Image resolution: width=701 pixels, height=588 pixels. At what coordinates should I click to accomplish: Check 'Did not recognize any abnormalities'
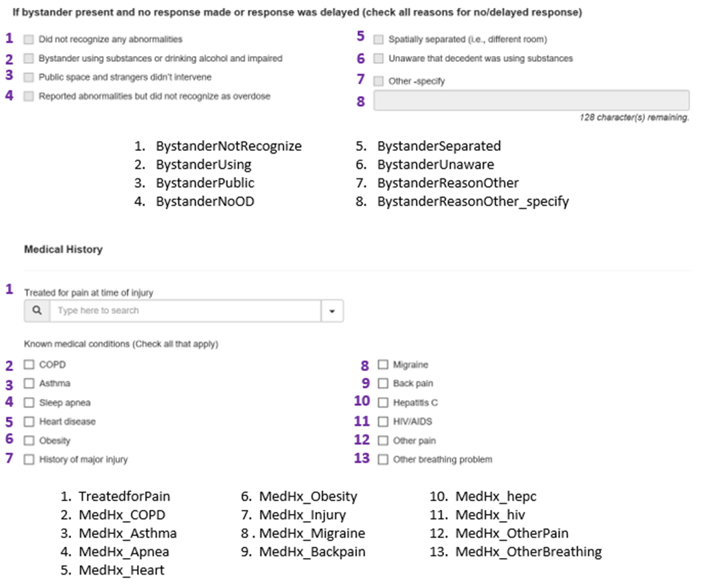(x=28, y=39)
